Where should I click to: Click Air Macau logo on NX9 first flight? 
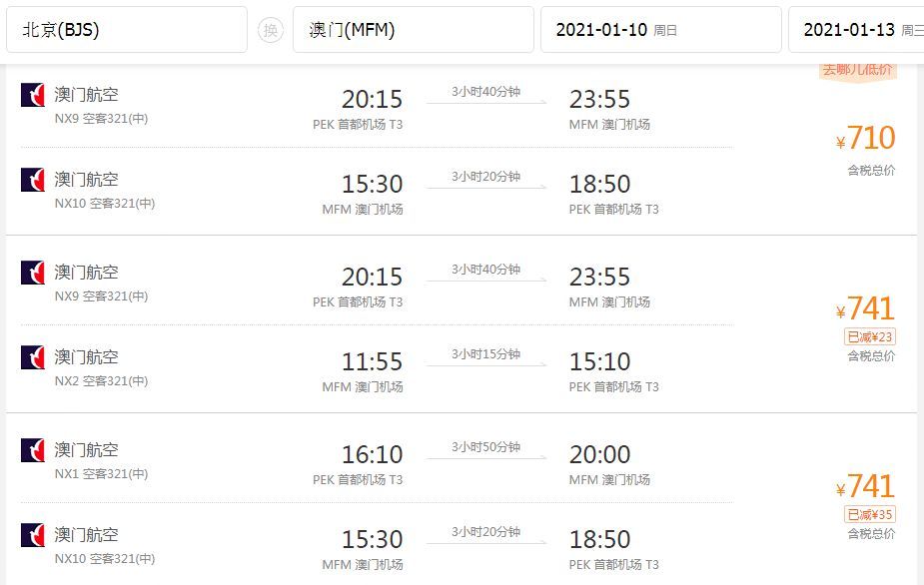coord(33,95)
